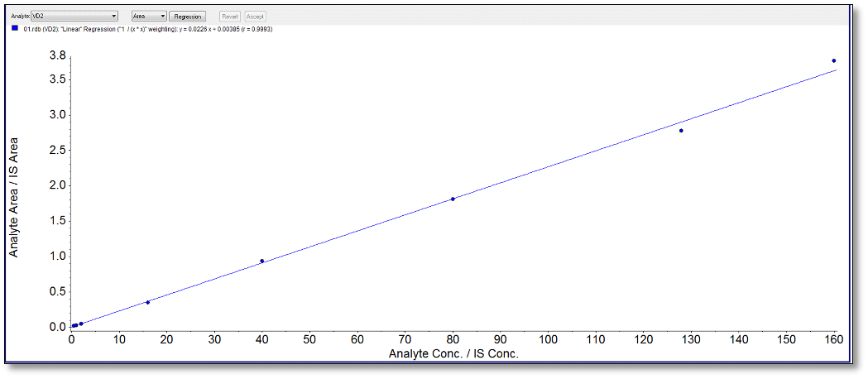
Task: Select the data point near concentration 128
Action: click(x=681, y=131)
